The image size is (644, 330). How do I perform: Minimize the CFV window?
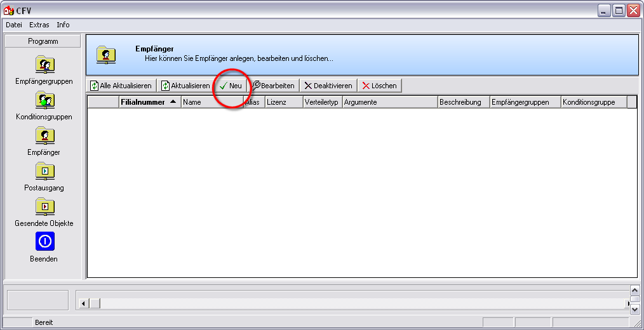(604, 11)
